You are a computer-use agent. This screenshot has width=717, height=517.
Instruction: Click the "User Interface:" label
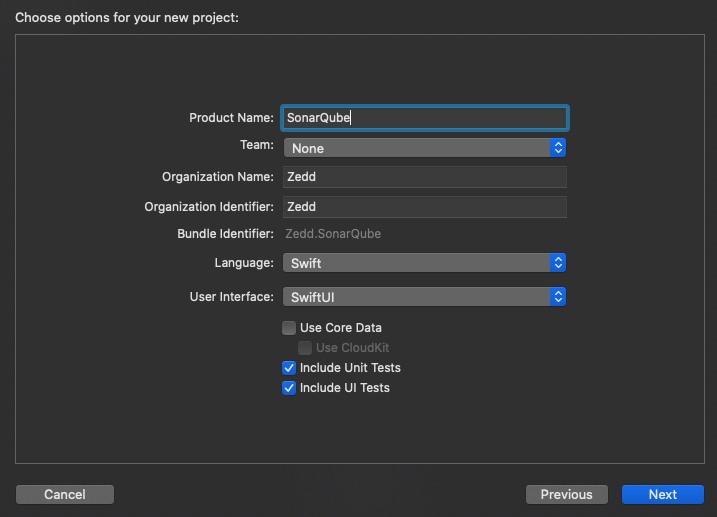coord(231,297)
